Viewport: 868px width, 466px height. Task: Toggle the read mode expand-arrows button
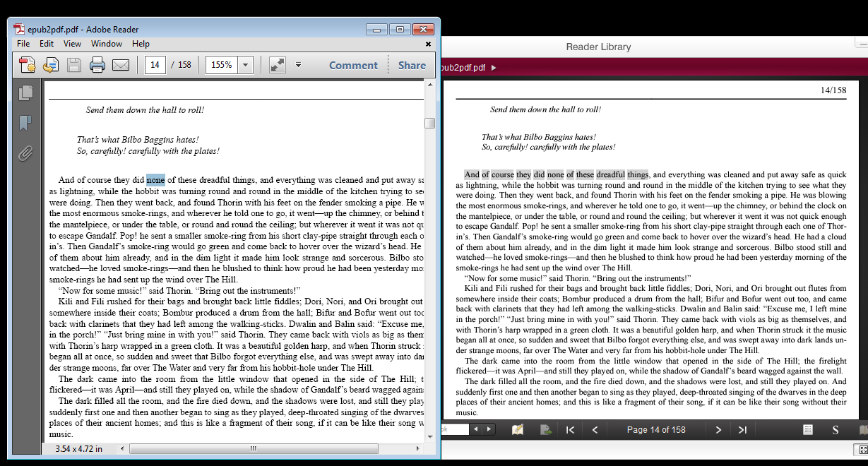277,65
